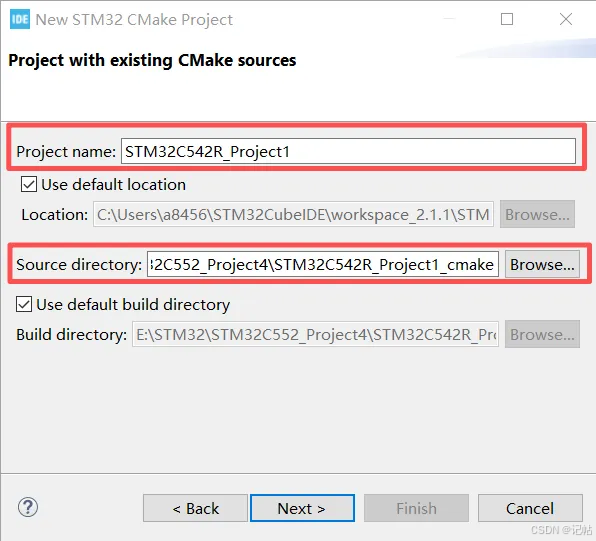The width and height of the screenshot is (596, 541).
Task: Minimize the New STM32 CMake Project dialog
Action: click(449, 18)
